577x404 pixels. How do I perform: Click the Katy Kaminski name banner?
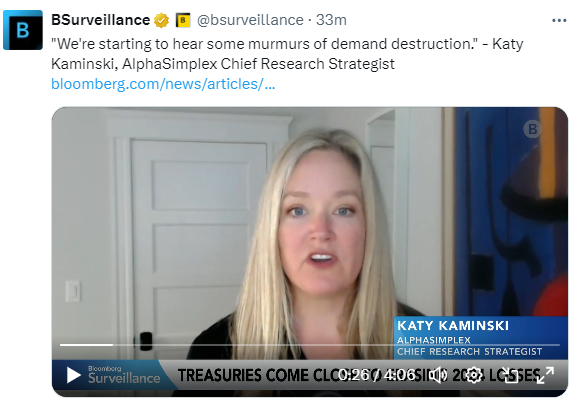481,337
